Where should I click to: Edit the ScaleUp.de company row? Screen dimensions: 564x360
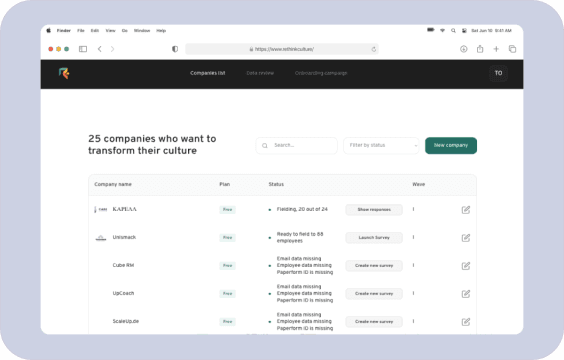click(x=466, y=322)
